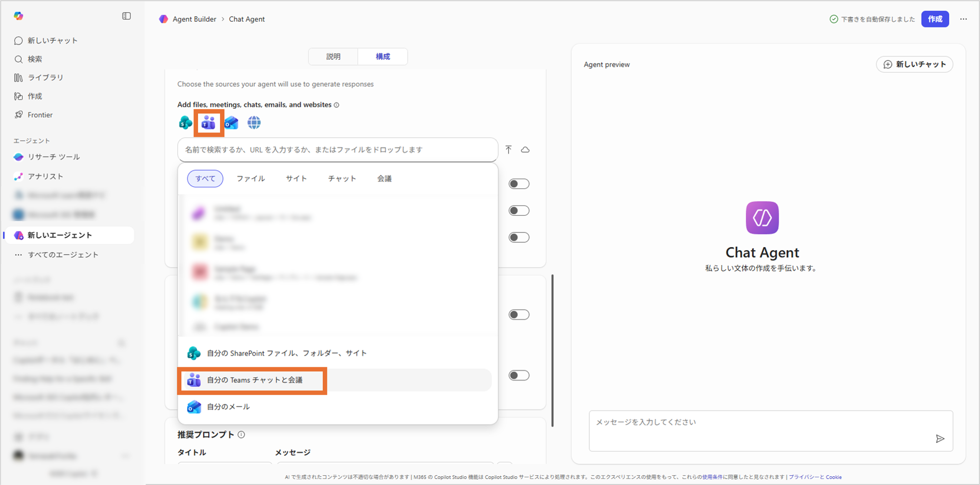Switch to the 説明 tab
Image resolution: width=980 pixels, height=485 pixels.
click(333, 56)
